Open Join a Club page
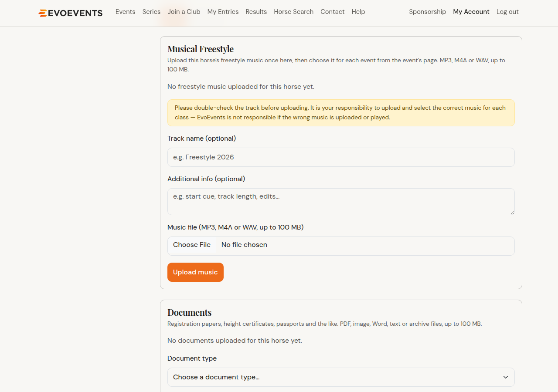 point(184,12)
